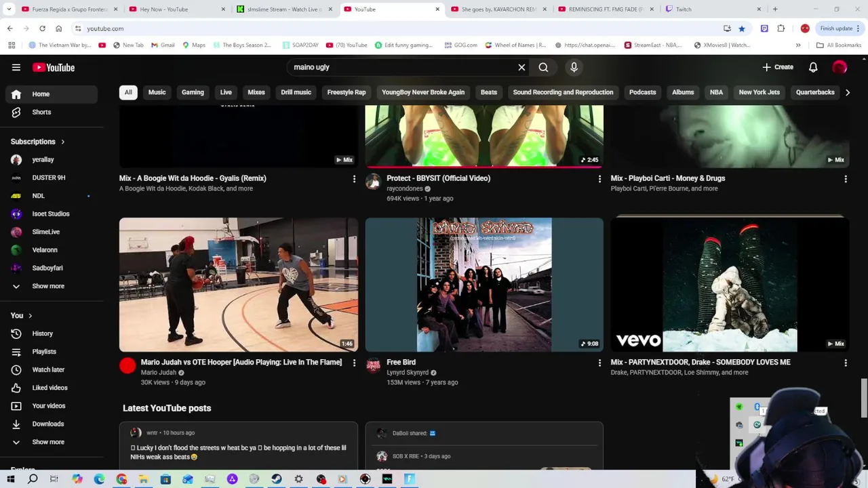868x488 pixels.
Task: Select the Freestyle Rap chip
Action: pos(347,92)
